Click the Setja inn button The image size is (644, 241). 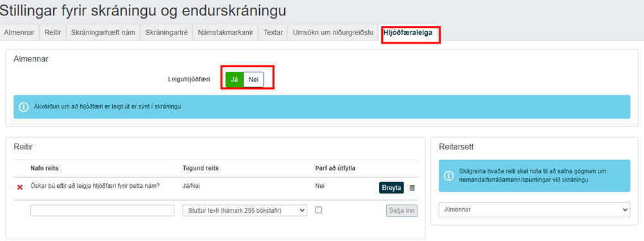(x=402, y=211)
